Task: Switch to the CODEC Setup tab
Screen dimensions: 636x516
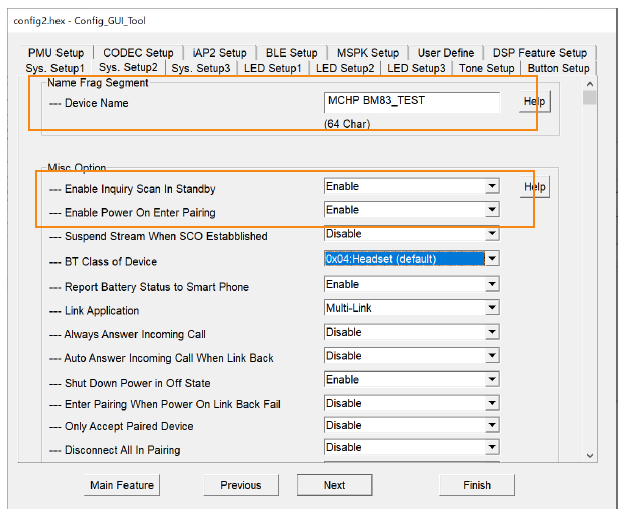Action: click(x=138, y=53)
